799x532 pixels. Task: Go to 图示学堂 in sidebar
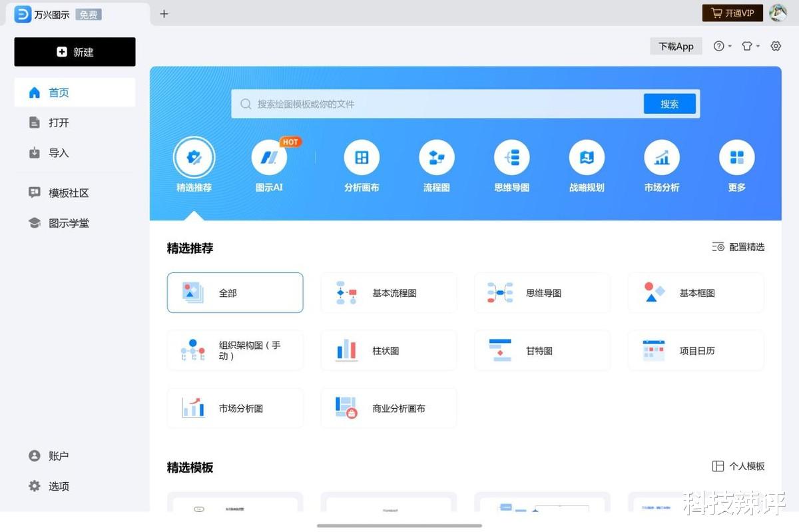(x=75, y=223)
